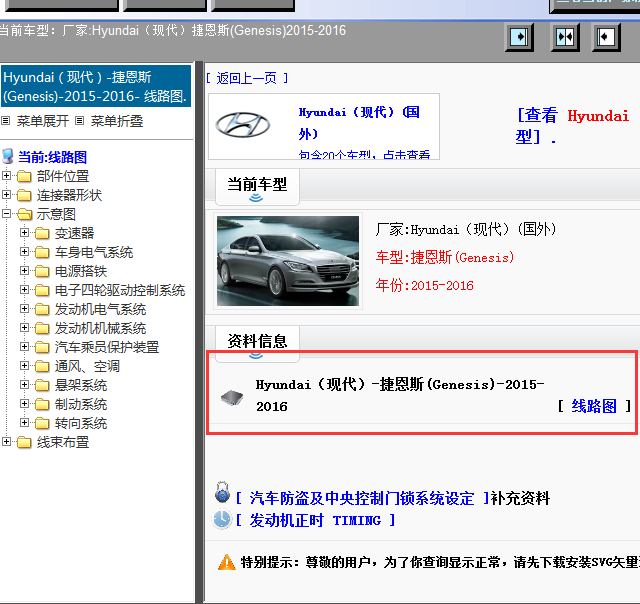
Task: Click the 连接器形状 folder icon
Action: [24, 195]
